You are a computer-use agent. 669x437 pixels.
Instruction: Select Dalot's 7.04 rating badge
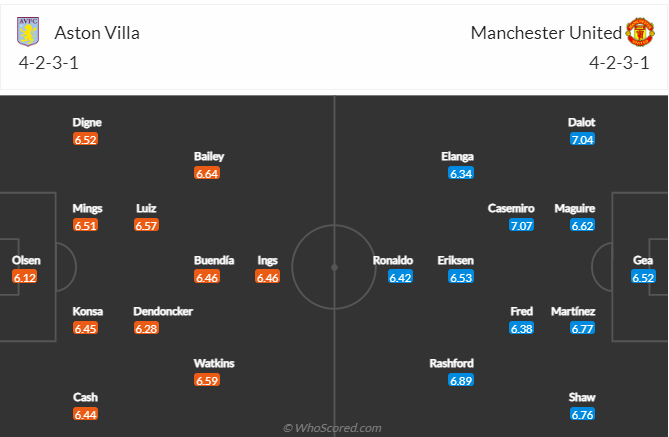[x=582, y=140]
